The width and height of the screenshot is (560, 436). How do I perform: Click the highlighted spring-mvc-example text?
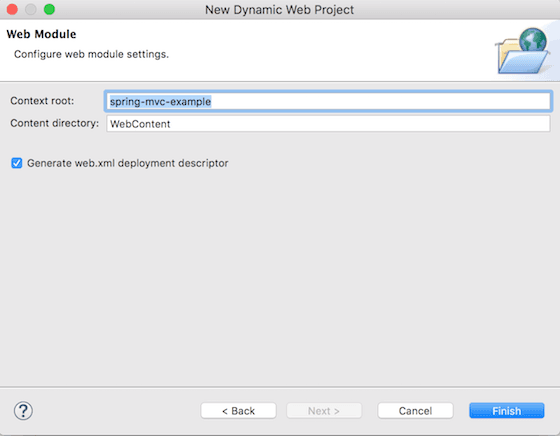pyautogui.click(x=160, y=102)
